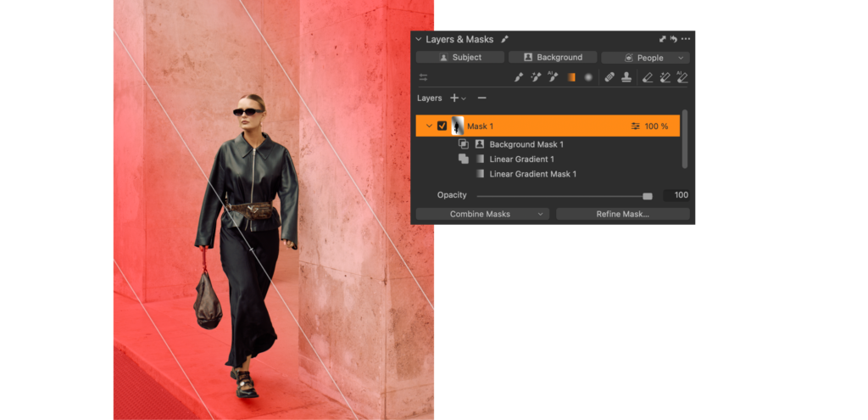Toggle Linear Gradient 1 mask blend mode icon
The width and height of the screenshot is (868, 420).
[x=463, y=159]
